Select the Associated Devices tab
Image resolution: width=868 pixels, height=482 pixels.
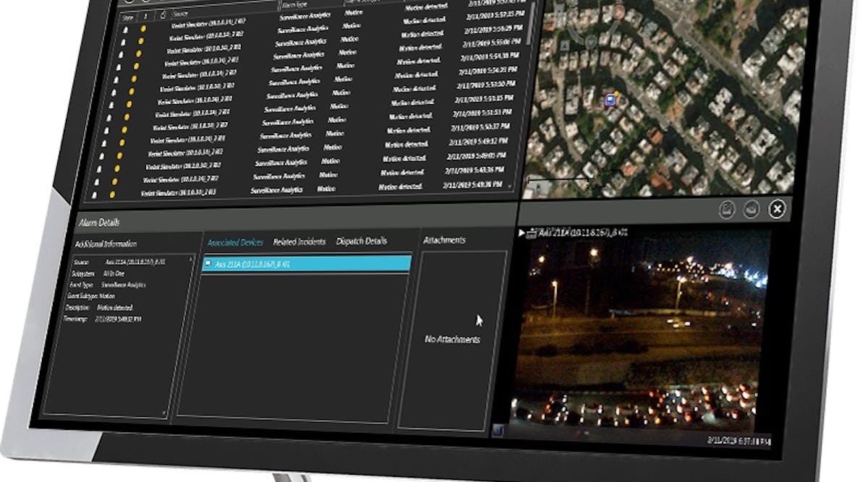(x=235, y=242)
